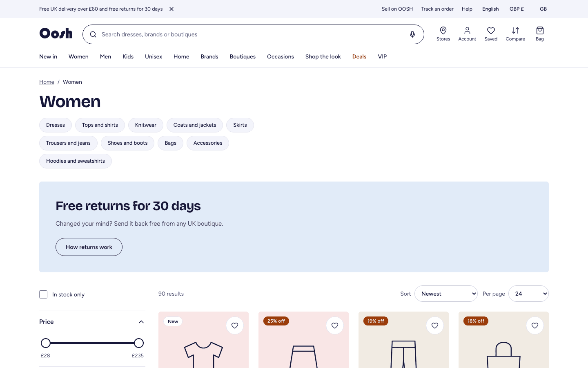Open the Boutiques menu

pos(243,56)
